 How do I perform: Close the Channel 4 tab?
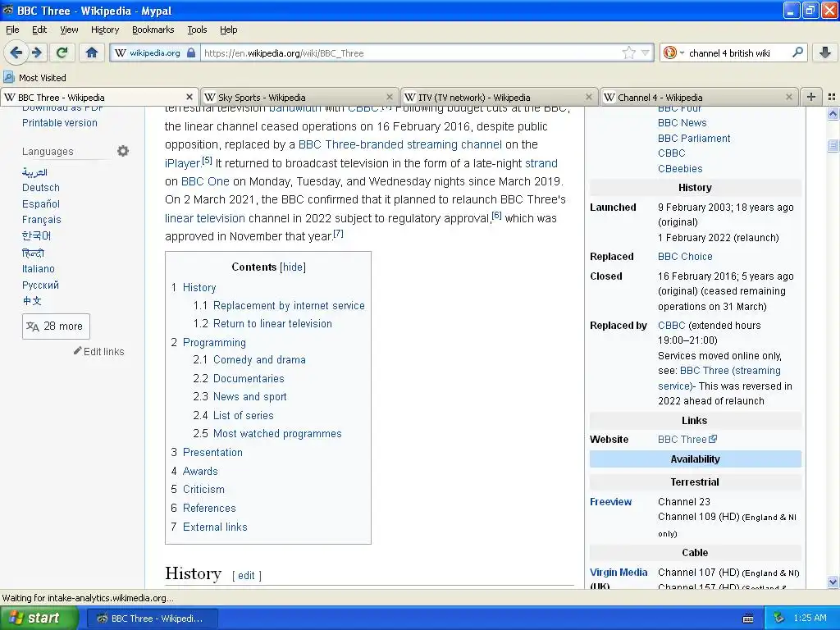click(x=788, y=97)
